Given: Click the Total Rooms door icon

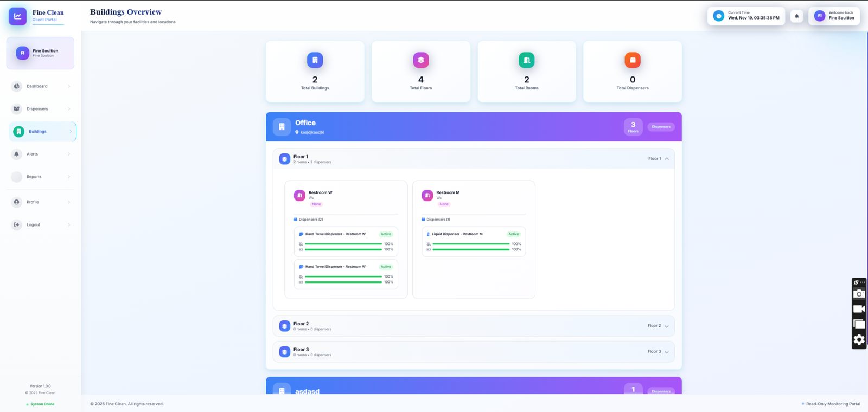Looking at the screenshot, I should pos(526,60).
